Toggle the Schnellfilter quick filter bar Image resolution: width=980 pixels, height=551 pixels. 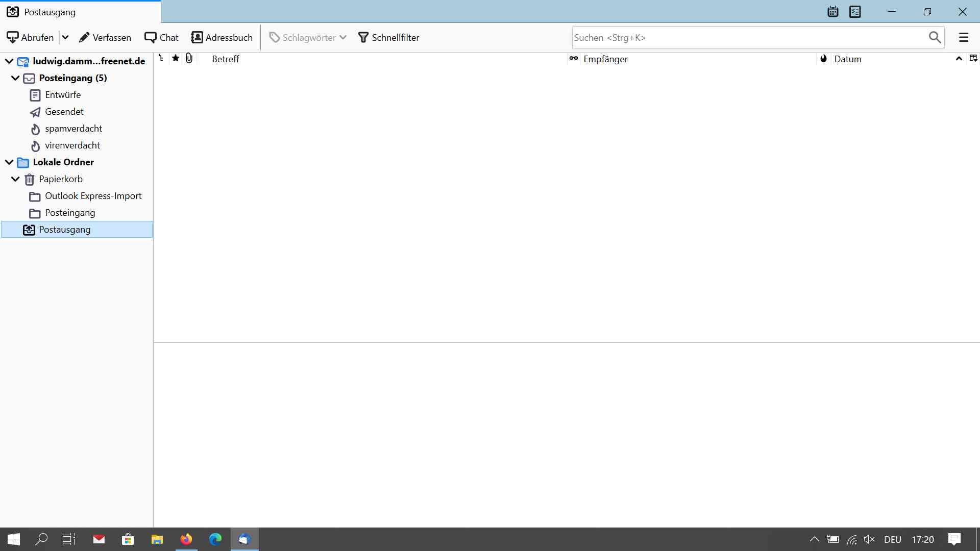389,37
